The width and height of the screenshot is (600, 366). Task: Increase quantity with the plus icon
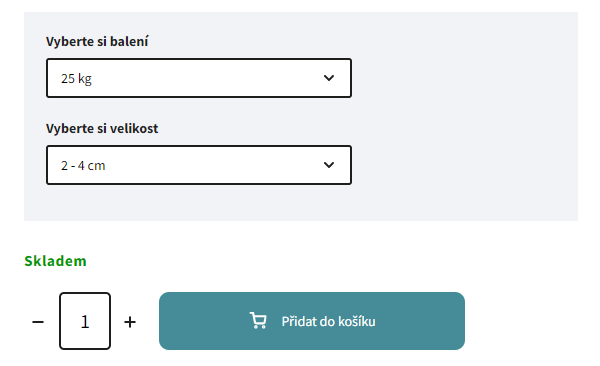pyautogui.click(x=130, y=322)
